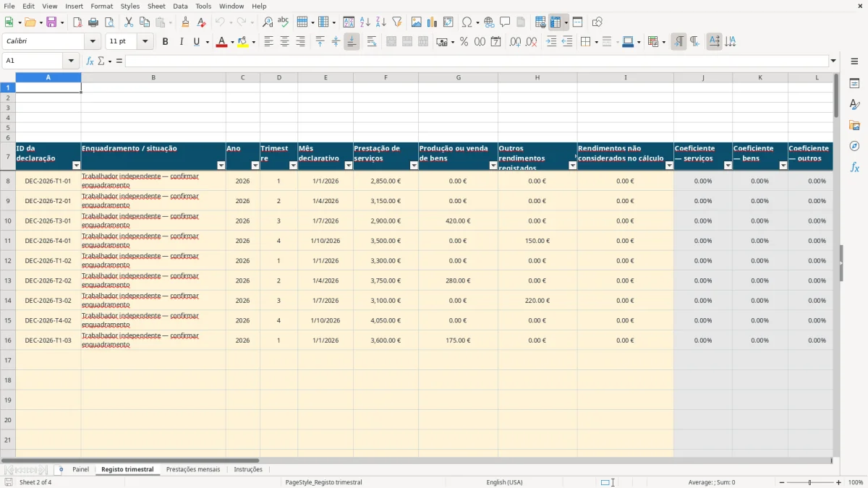
Task: Open Print Preview
Action: [109, 22]
